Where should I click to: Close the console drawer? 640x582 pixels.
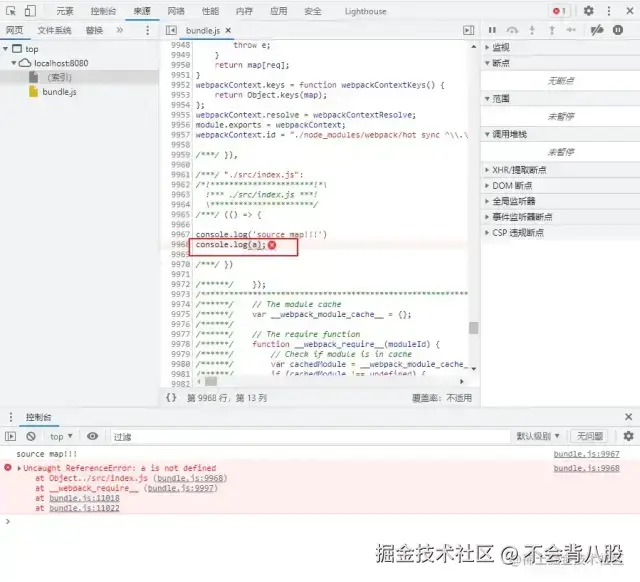tap(629, 417)
